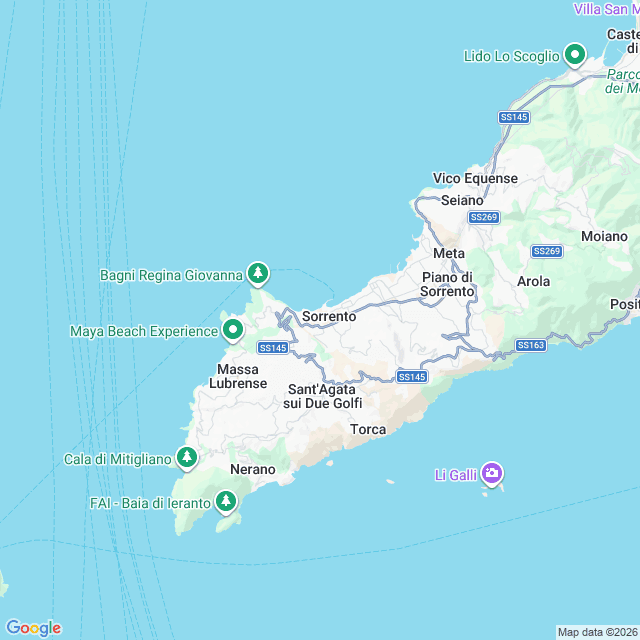
Task: Click the Lido Lo Scoglio text label
Action: pyautogui.click(x=511, y=56)
